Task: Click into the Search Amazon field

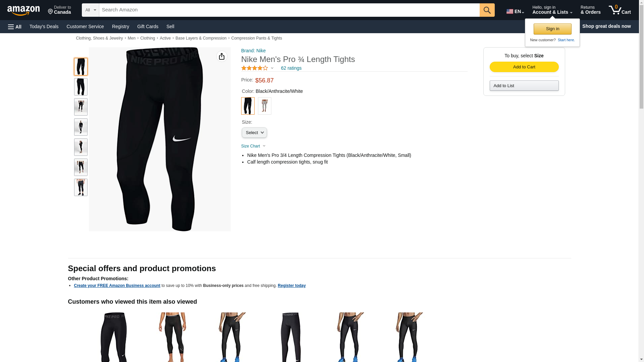Action: tap(289, 10)
